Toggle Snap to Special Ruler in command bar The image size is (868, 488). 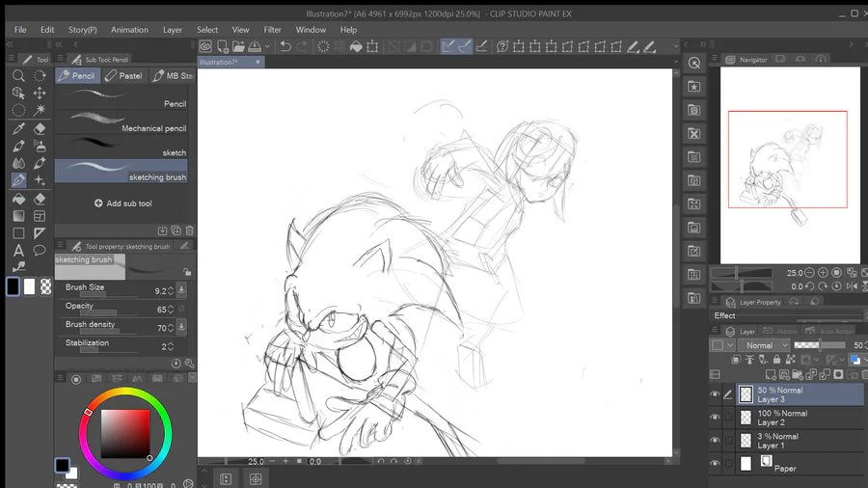pos(465,47)
